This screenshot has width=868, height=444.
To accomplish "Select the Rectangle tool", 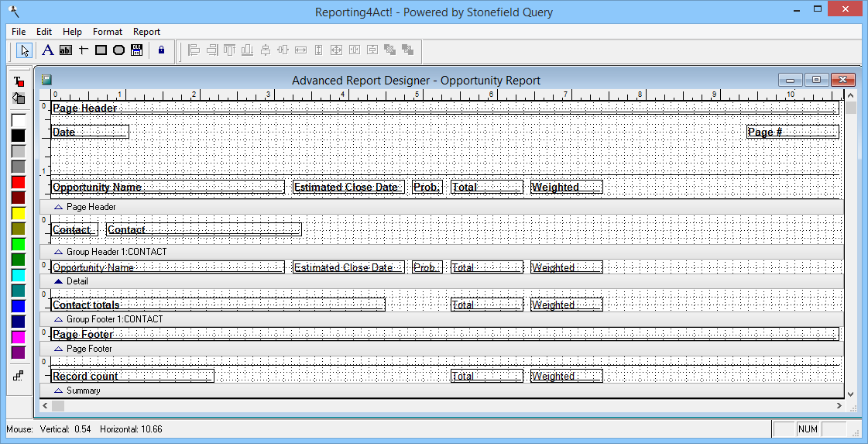I will [101, 50].
